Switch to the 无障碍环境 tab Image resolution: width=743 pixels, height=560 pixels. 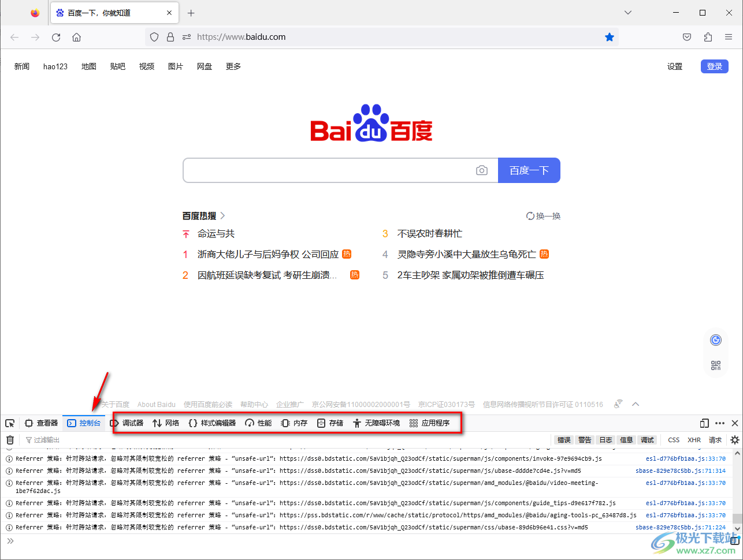tap(377, 423)
